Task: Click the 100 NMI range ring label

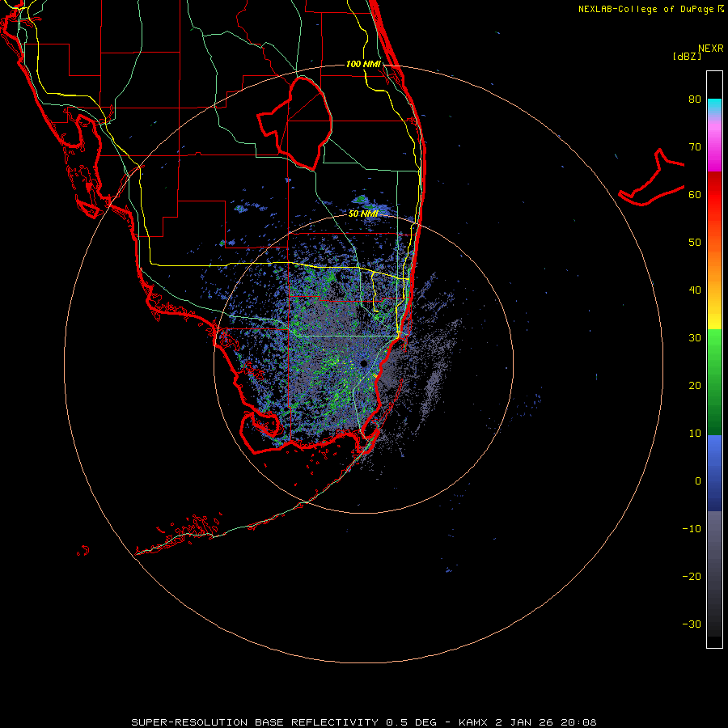Action: tap(363, 64)
